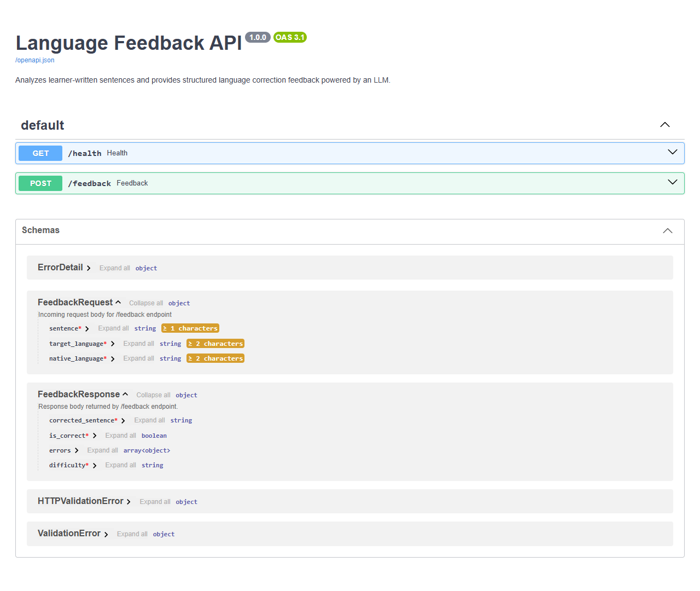Expand the errors property chevron
The image size is (700, 591).
(77, 450)
